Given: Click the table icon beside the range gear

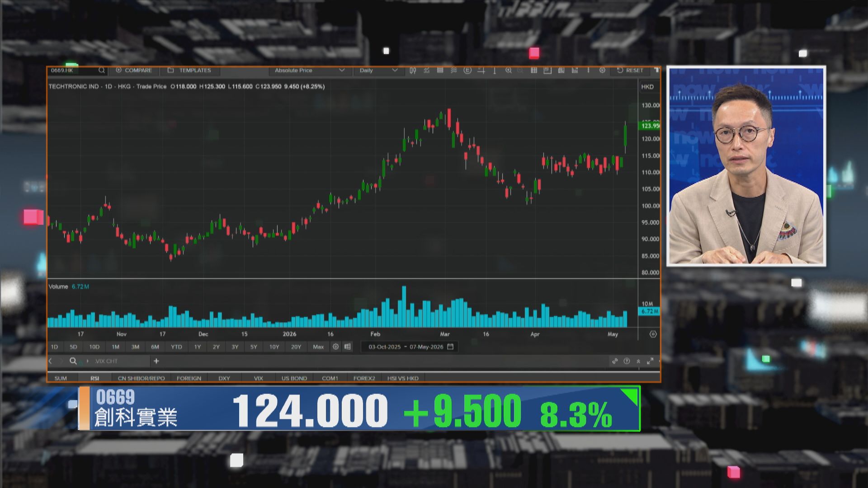Looking at the screenshot, I should pos(347,347).
